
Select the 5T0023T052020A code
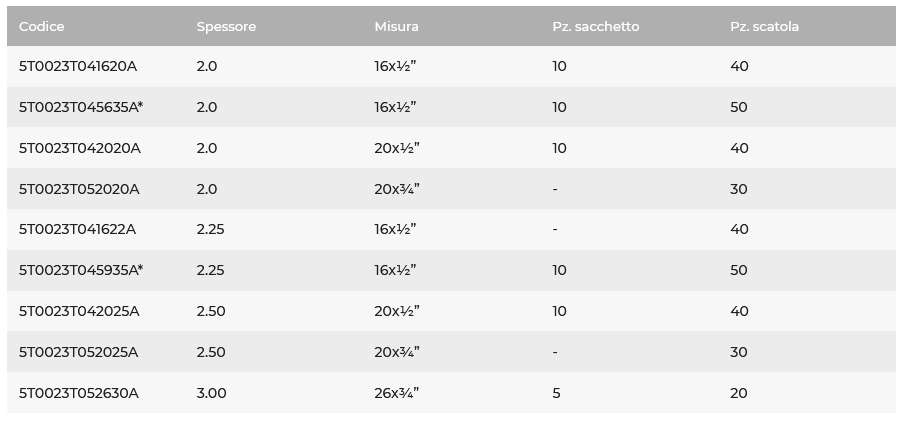coord(79,189)
